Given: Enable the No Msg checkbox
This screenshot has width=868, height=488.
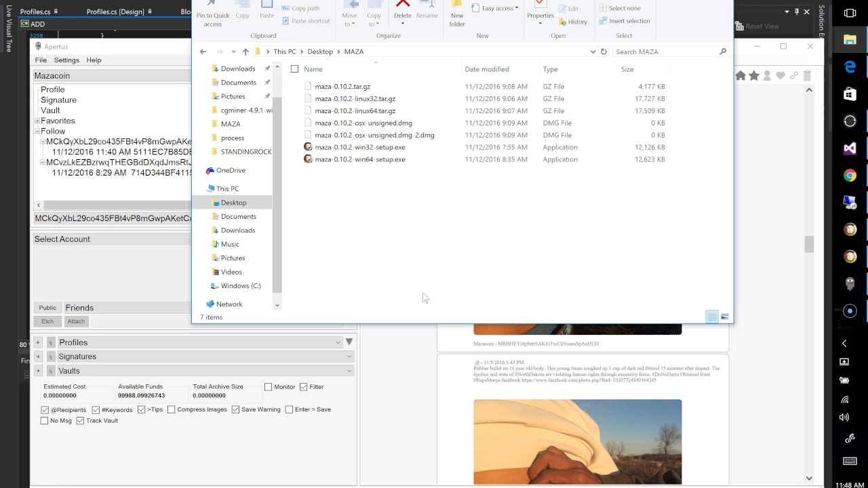Looking at the screenshot, I should point(45,421).
